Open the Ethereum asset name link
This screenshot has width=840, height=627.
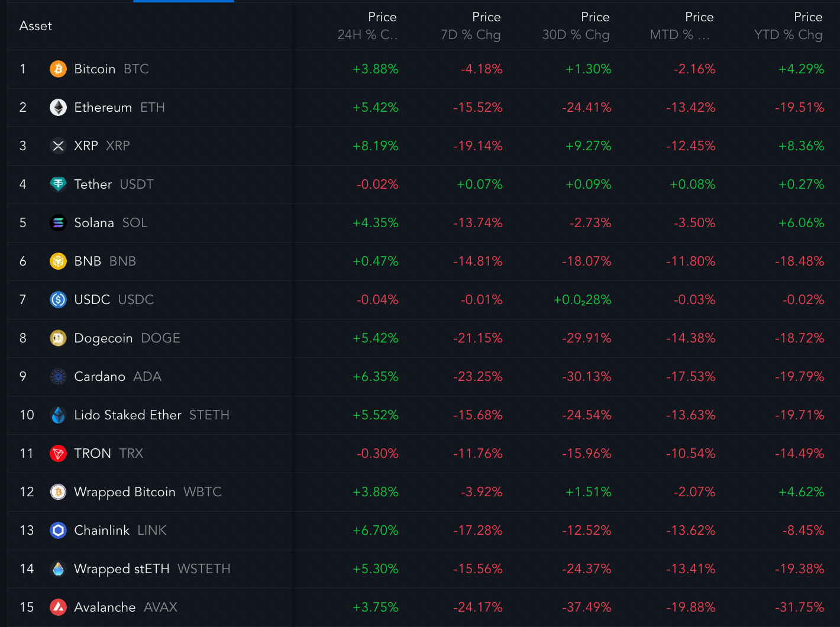pos(103,108)
